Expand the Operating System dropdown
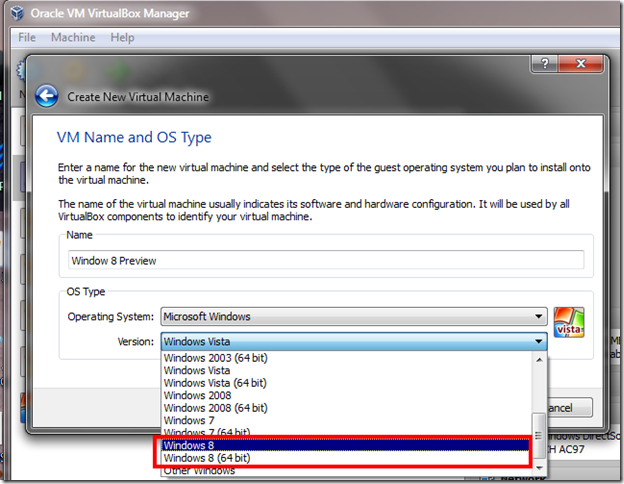Viewport: 624px width, 484px height. (354, 316)
